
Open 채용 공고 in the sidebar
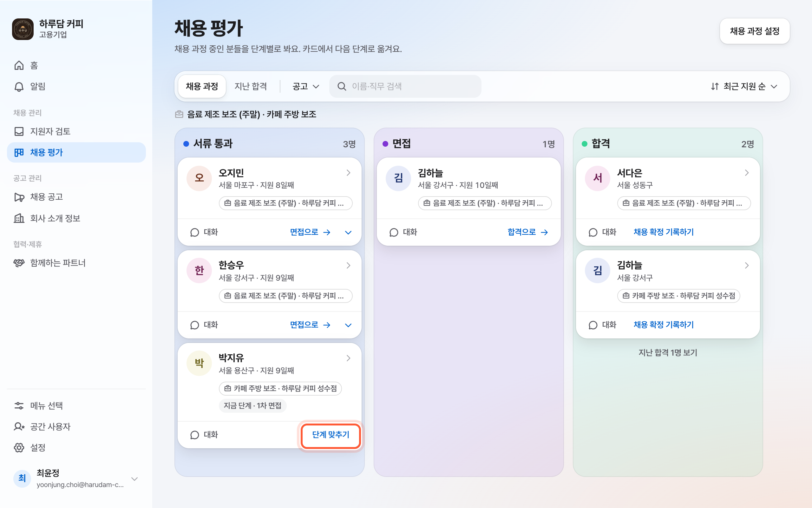coord(76,197)
